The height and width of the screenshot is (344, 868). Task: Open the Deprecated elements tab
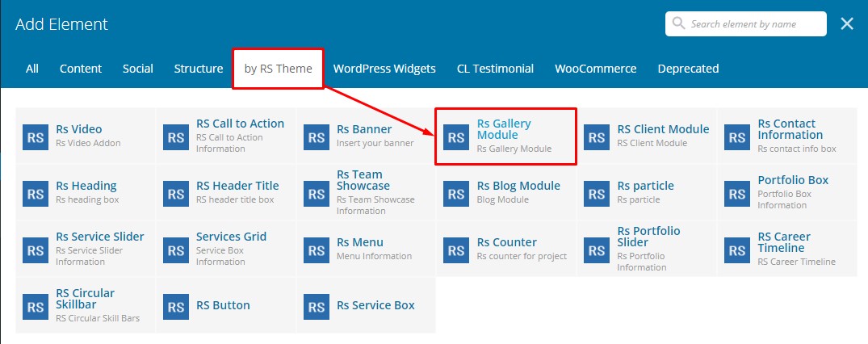pyautogui.click(x=688, y=69)
